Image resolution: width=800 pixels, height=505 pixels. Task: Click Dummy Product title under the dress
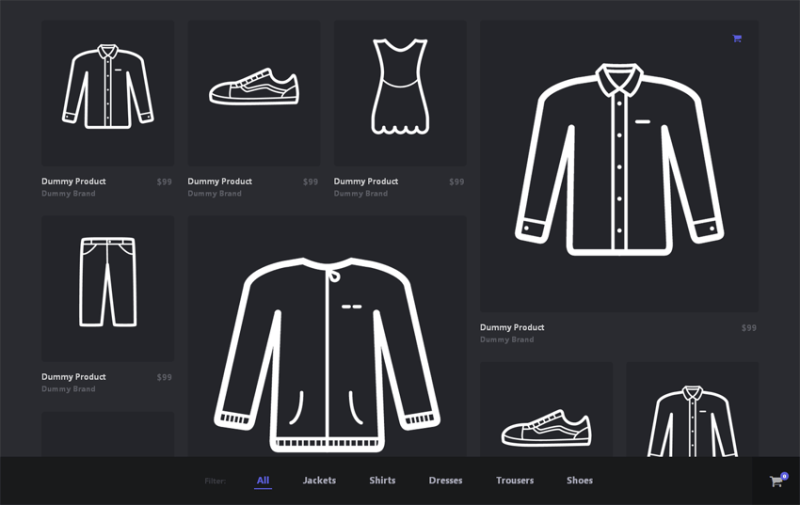tap(366, 182)
